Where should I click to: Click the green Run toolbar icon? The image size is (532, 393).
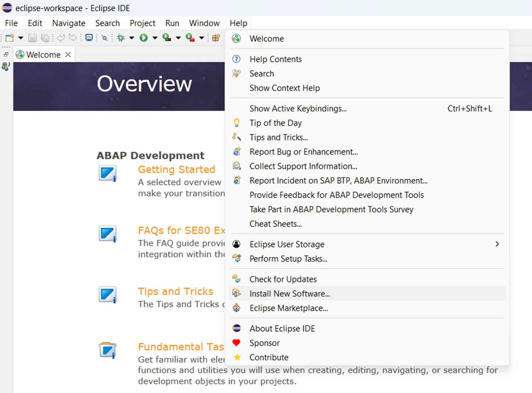coord(143,38)
